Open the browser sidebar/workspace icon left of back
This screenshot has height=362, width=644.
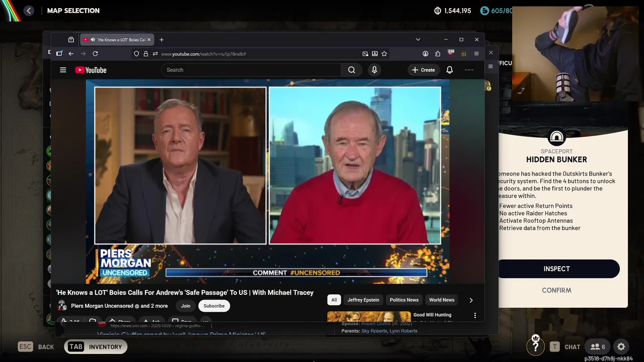(x=59, y=54)
